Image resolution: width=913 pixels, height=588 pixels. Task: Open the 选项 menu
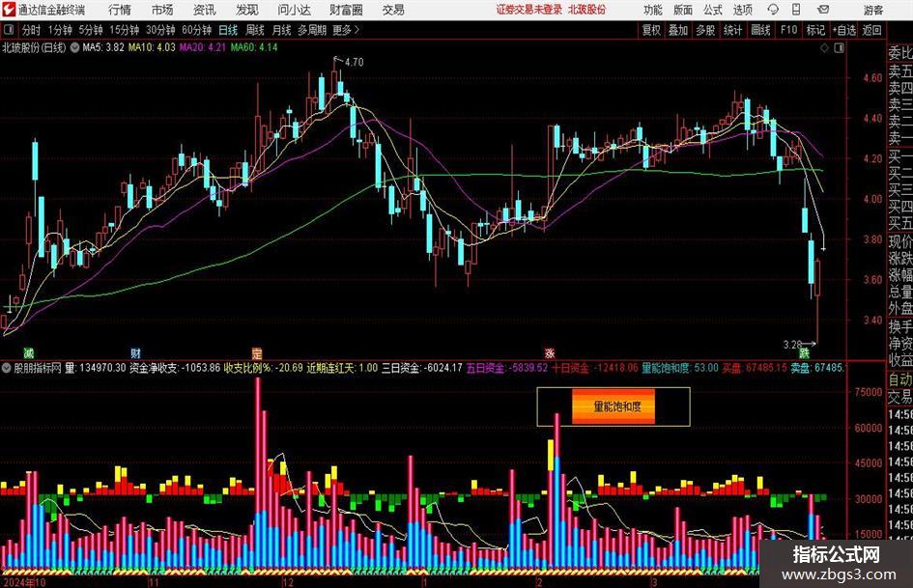[742, 10]
